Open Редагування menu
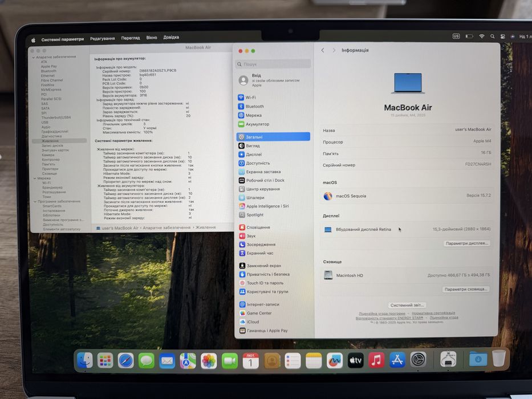 pyautogui.click(x=103, y=39)
